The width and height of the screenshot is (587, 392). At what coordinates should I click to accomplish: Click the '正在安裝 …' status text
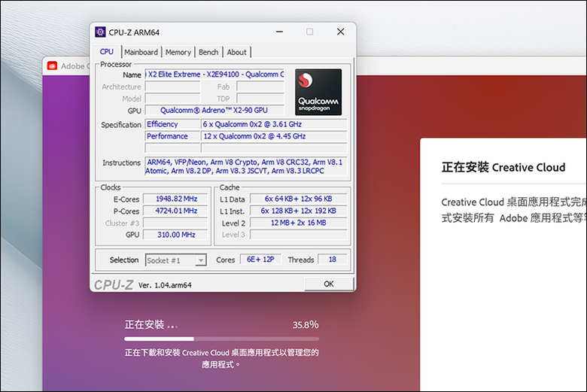coord(151,324)
